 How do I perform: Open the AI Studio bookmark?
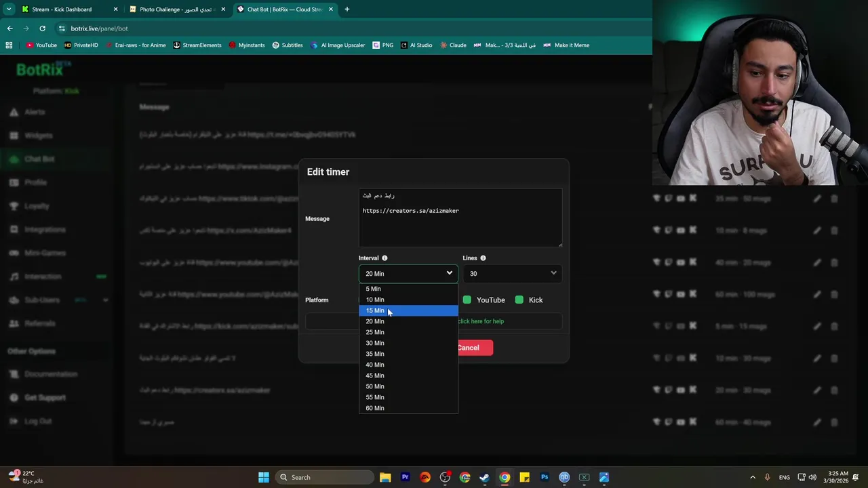pyautogui.click(x=416, y=45)
